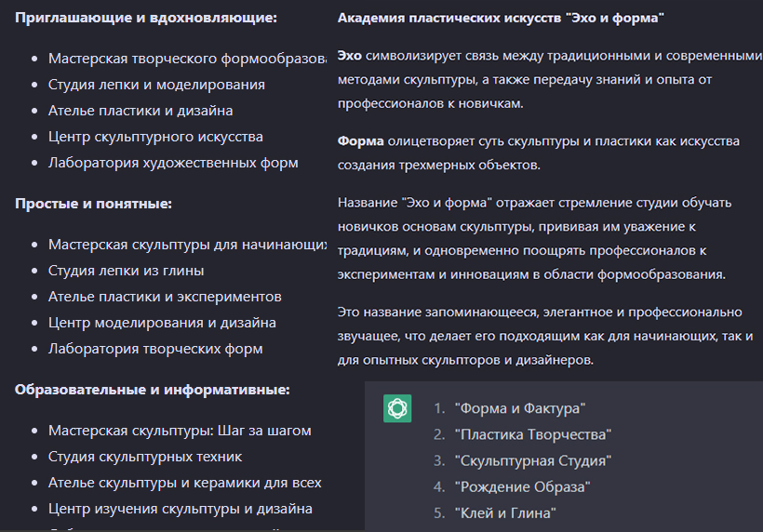Click the "Образовательные и информативные:" heading
Screen dimensions: 763x532
153,389
